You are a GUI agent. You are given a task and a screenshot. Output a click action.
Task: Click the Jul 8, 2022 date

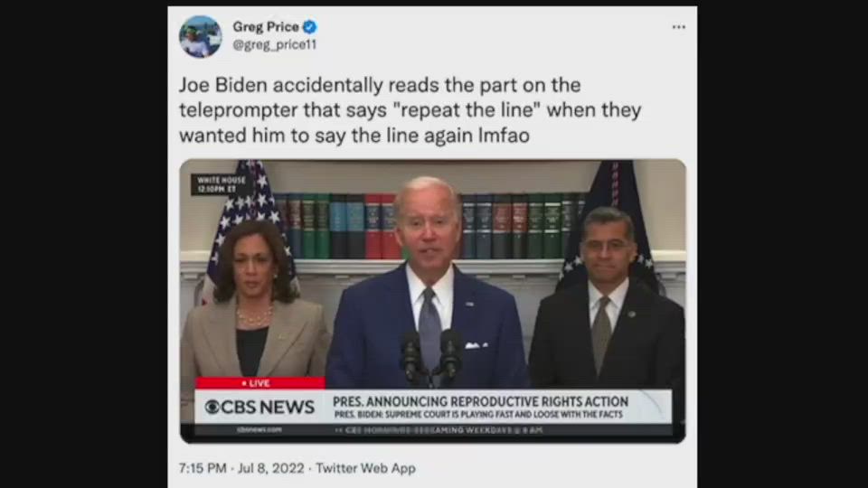(x=270, y=468)
